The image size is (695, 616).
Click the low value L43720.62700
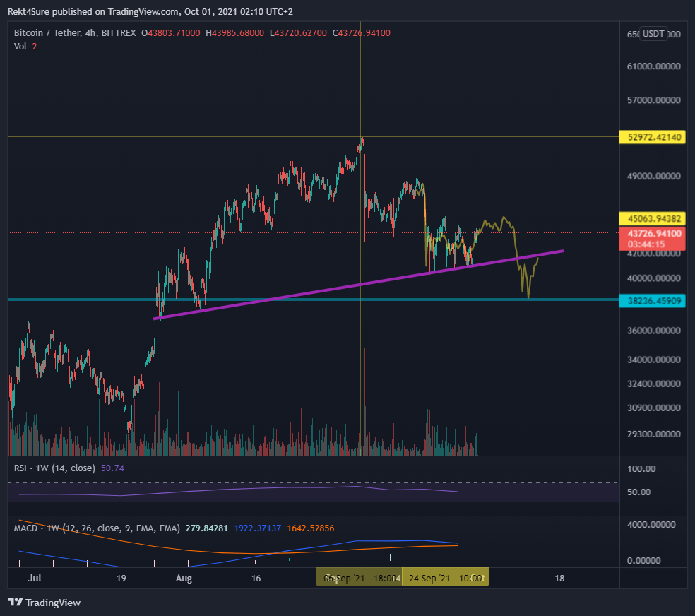(x=298, y=32)
